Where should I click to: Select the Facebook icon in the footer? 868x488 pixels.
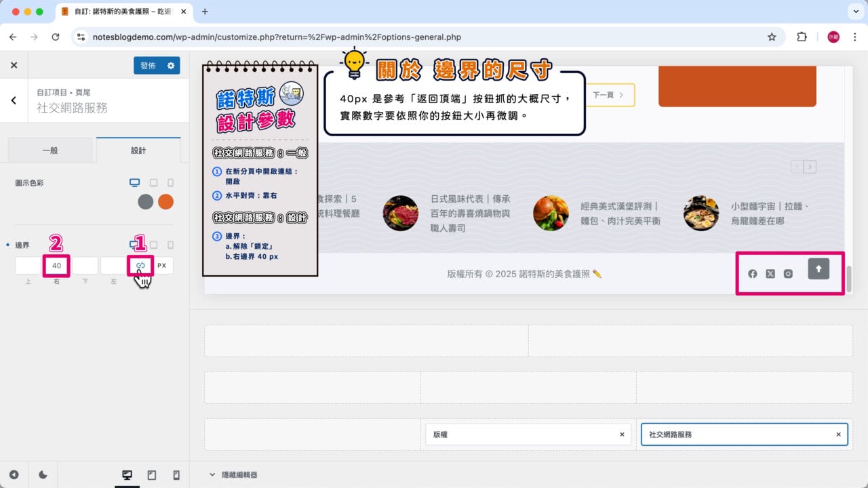[752, 274]
